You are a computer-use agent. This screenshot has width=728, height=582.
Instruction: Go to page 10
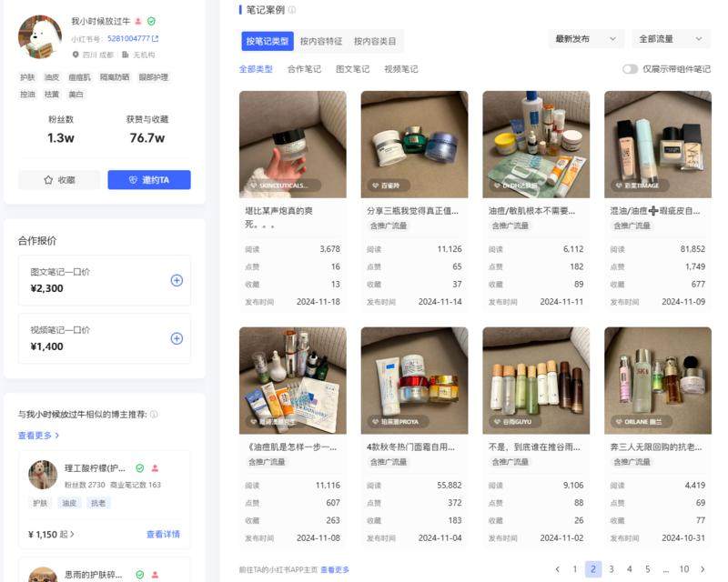pos(684,569)
